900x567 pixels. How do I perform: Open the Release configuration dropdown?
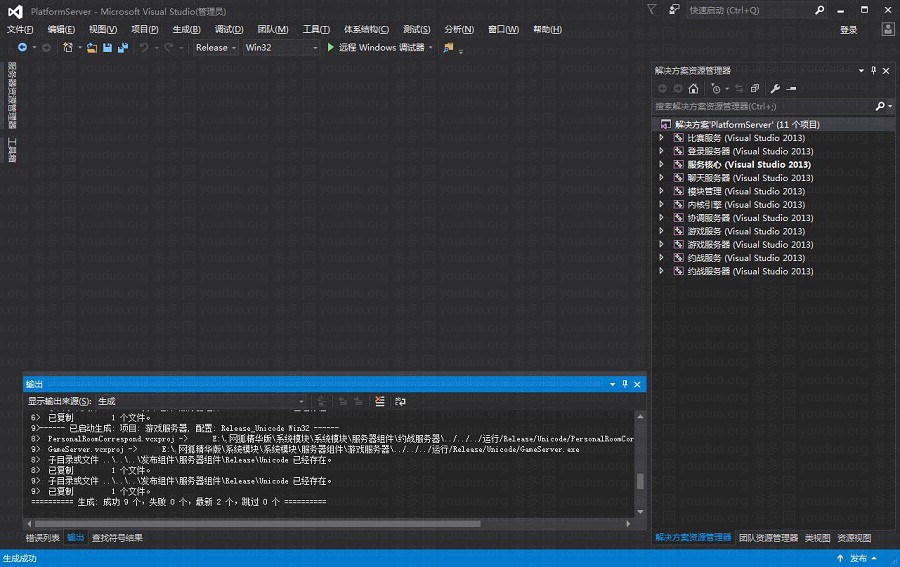216,47
